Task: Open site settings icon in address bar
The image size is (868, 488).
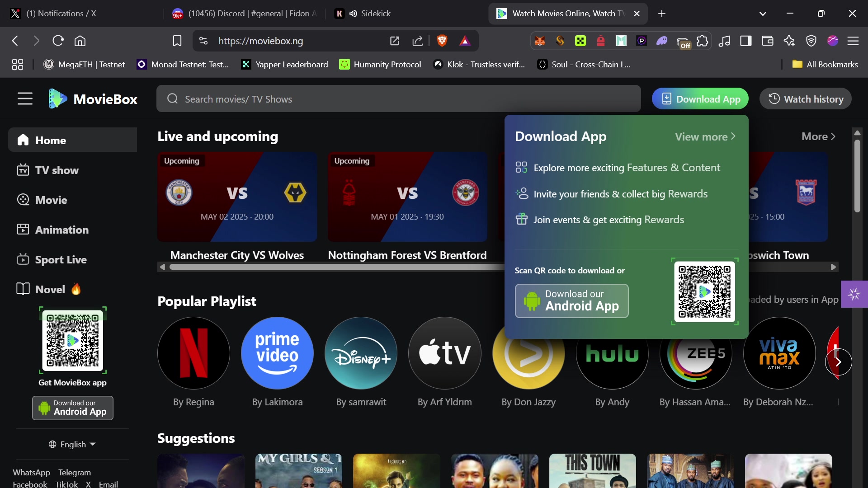Action: tap(203, 41)
